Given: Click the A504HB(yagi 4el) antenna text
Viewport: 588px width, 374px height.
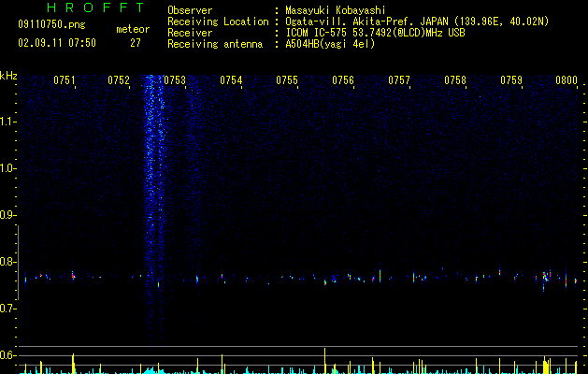Looking at the screenshot, I should [330, 44].
